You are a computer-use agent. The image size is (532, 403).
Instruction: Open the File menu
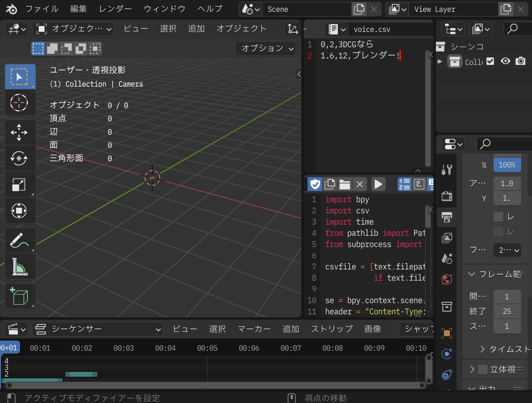click(x=42, y=9)
